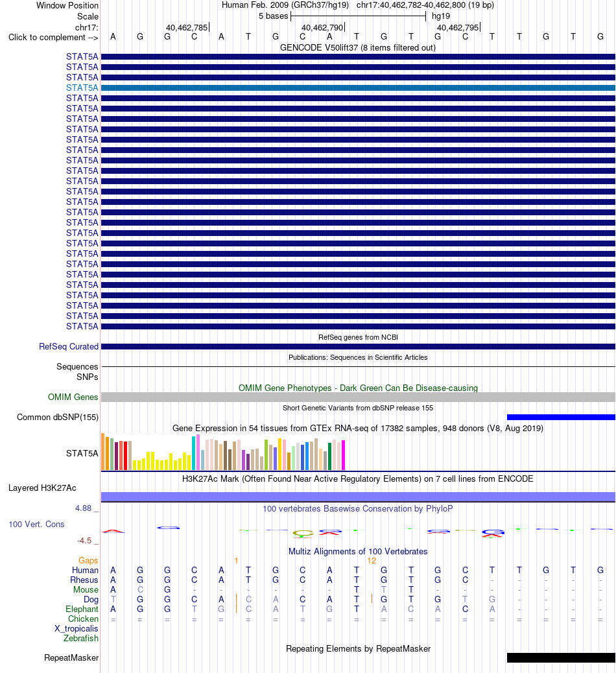Image resolution: width=616 pixels, height=673 pixels.
Task: Click the Dog alignment row label
Action: tap(91, 600)
